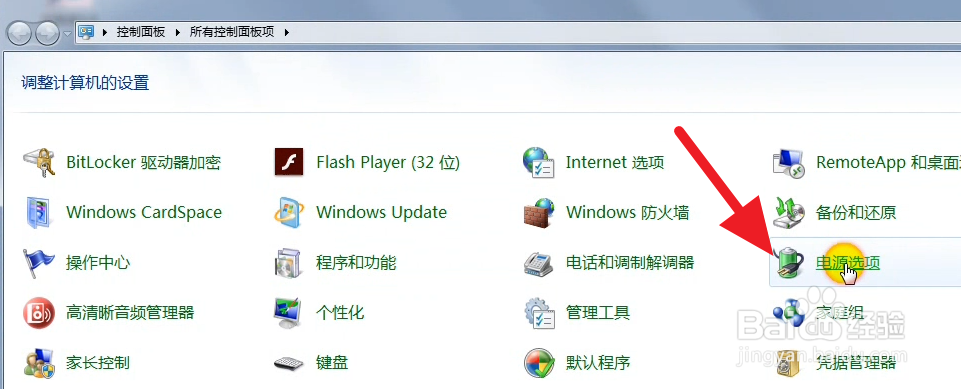Screen dimensions: 961x389
Task: Open the 备份和还原 icon
Action: click(x=788, y=213)
